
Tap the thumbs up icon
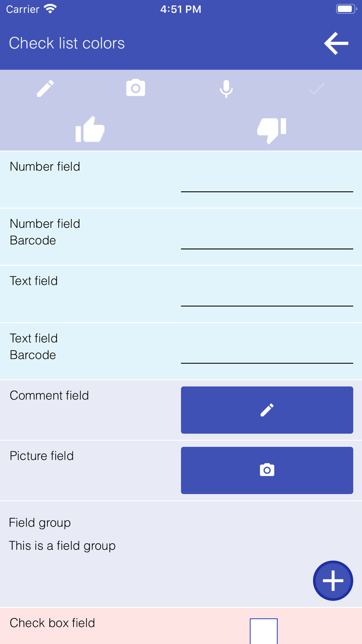(90, 129)
